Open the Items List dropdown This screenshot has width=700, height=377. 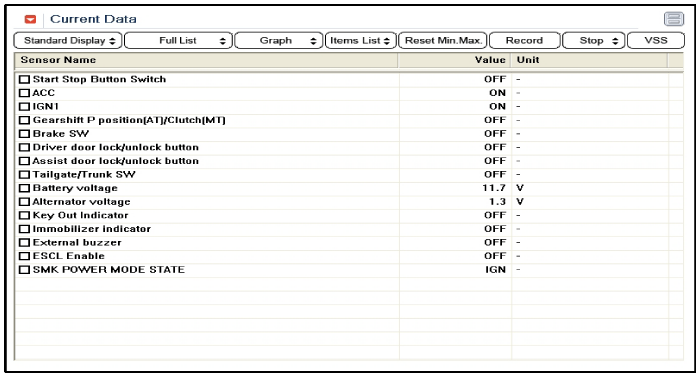pyautogui.click(x=361, y=41)
